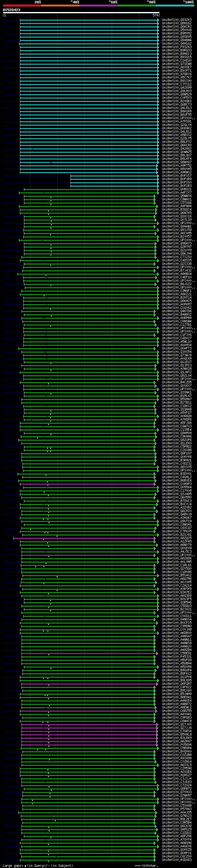
Task: Select the UniRef100_Q0SEV9 label
Action: 177,549
